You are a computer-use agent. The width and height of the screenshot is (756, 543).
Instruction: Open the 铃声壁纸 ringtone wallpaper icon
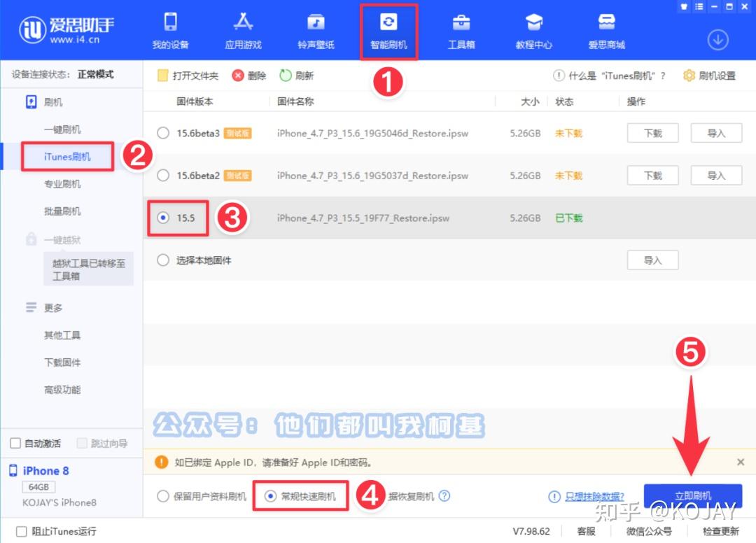(x=316, y=22)
